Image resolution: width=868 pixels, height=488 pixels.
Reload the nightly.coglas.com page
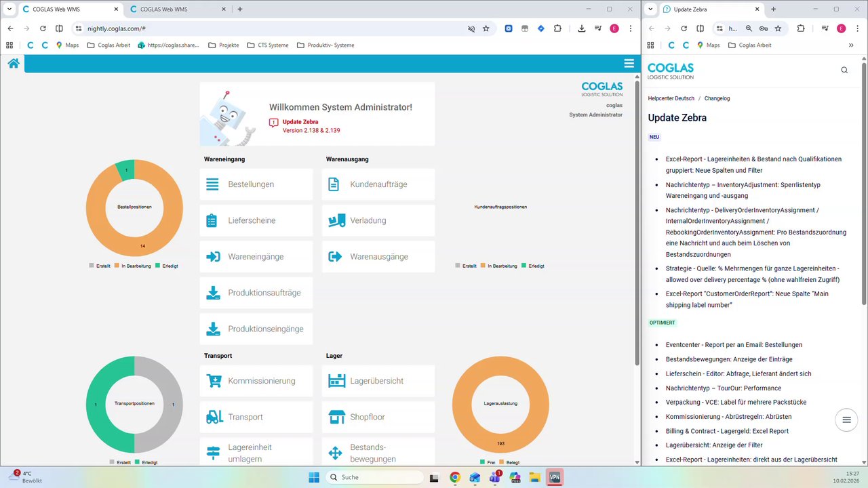[43, 28]
